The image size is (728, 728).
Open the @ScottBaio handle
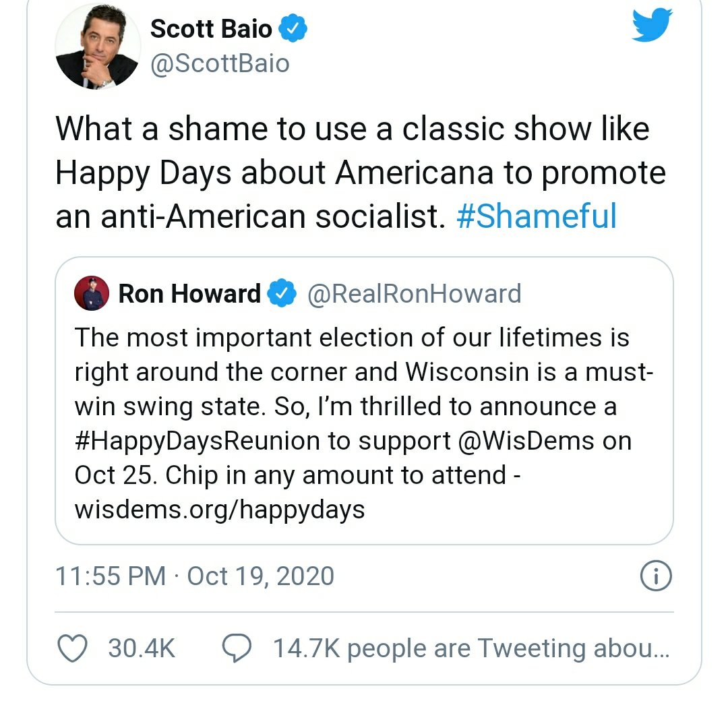pos(220,63)
